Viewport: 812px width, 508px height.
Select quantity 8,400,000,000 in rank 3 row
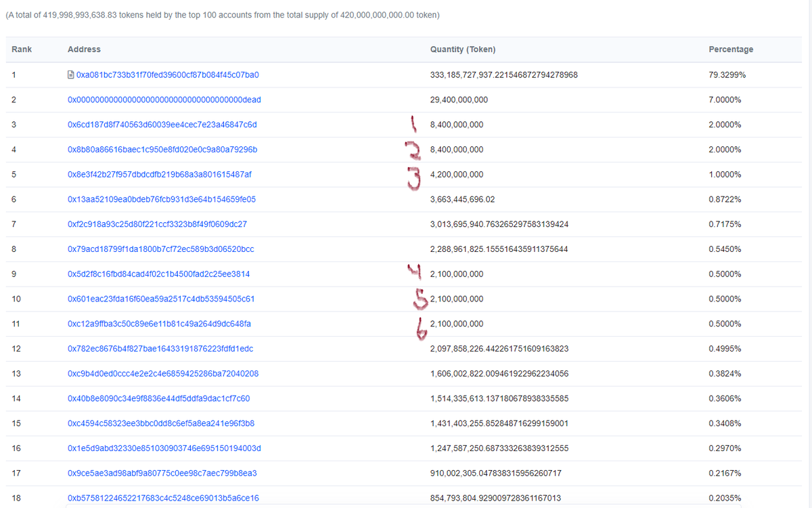[457, 125]
